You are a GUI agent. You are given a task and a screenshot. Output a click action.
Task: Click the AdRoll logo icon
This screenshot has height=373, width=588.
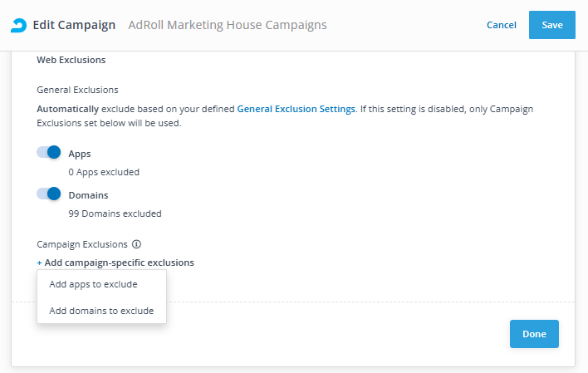pos(18,25)
